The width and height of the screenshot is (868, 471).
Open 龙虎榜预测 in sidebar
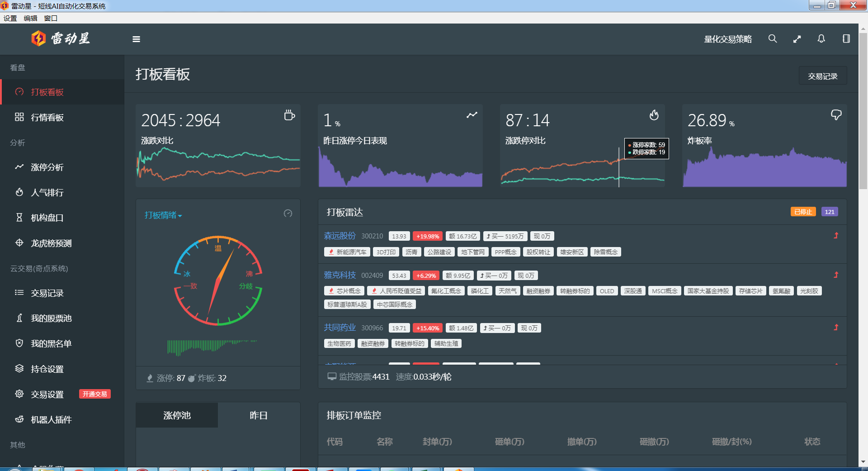coord(62,243)
